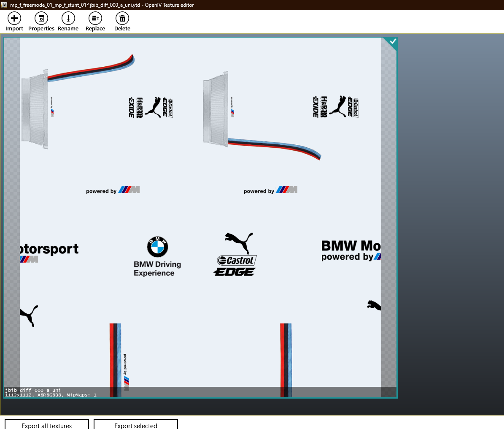Click the Import texture icon
Screen dimensions: 504x429
coord(14,18)
